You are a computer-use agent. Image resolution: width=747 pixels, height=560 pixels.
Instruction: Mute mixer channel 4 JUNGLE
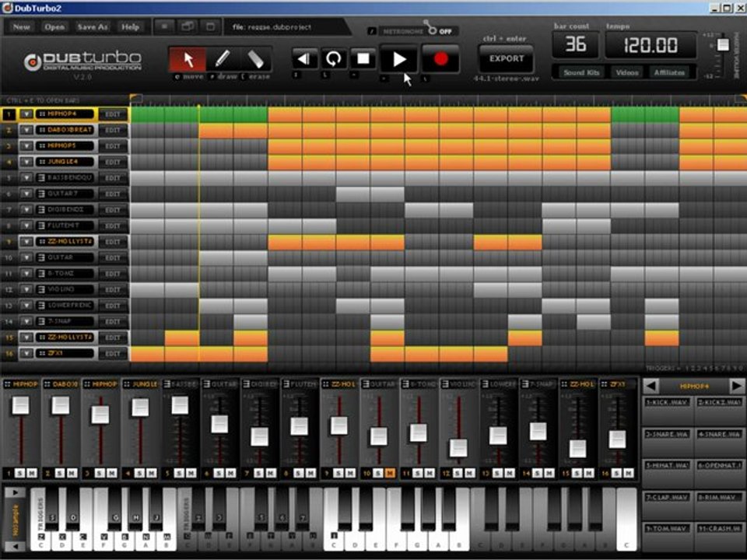click(x=151, y=473)
